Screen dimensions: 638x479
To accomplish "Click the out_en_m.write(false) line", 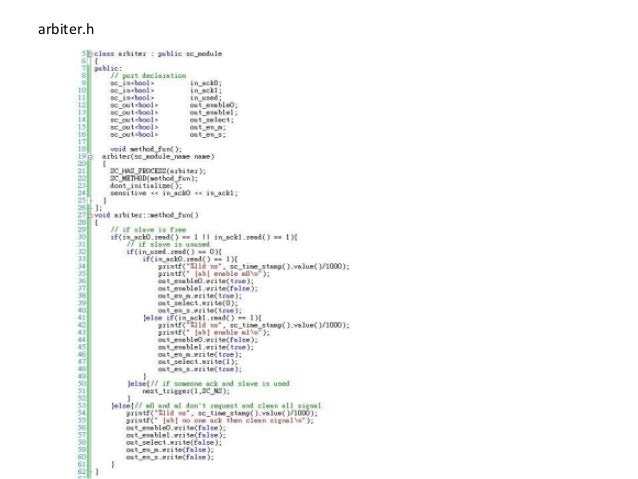I will [170, 450].
